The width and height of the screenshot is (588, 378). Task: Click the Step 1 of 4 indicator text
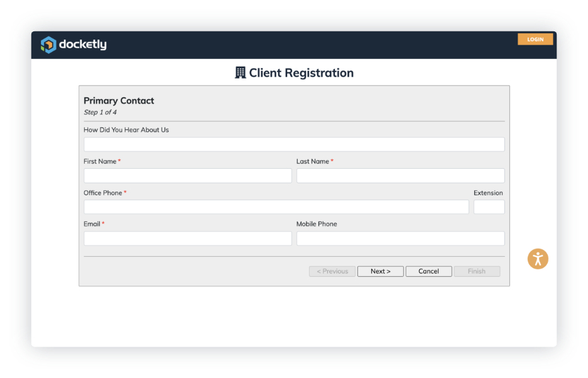coord(100,112)
